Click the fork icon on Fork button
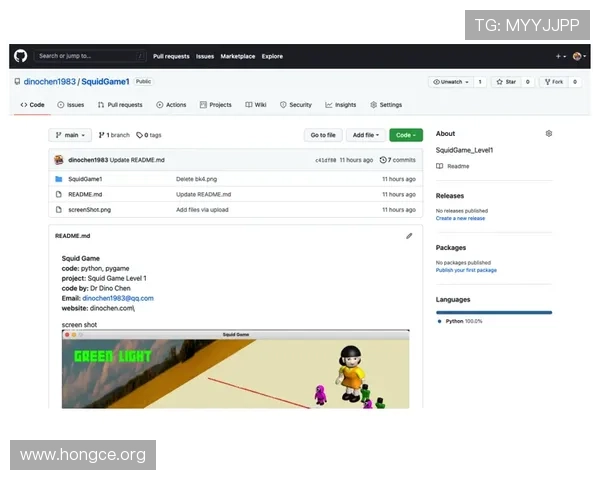Viewport: 600px width, 480px height. (548, 82)
